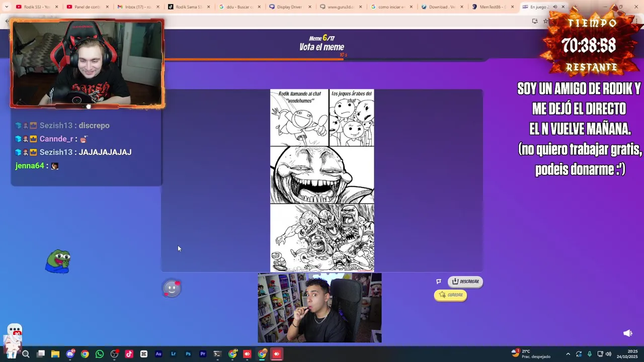Switch to the MemTest86 tab
Screen dimensions: 644x362
493,7
